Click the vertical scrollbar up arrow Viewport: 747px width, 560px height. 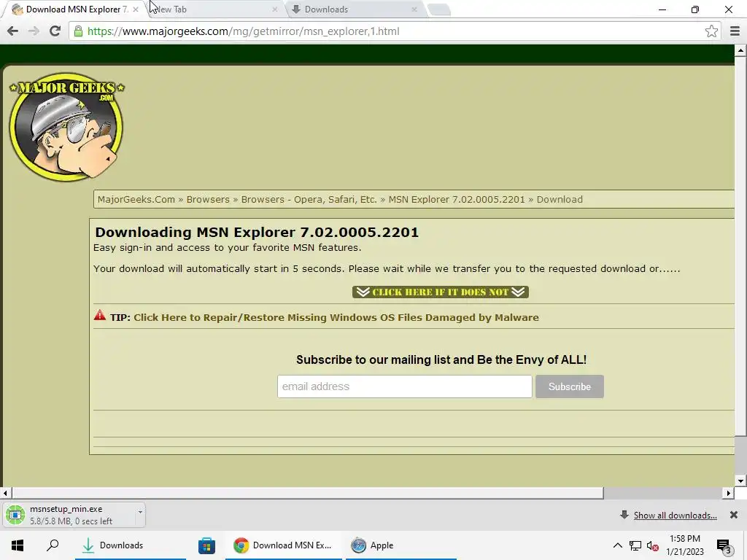[x=740, y=50]
